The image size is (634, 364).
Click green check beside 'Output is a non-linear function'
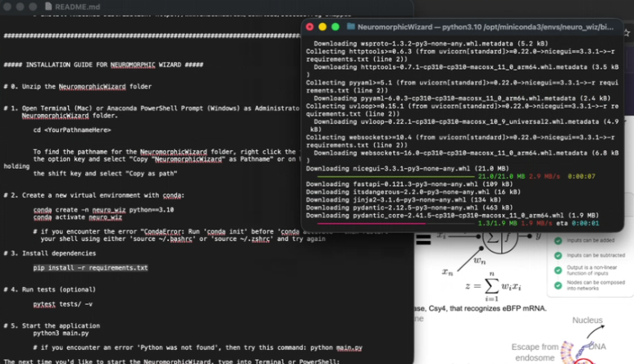point(558,271)
